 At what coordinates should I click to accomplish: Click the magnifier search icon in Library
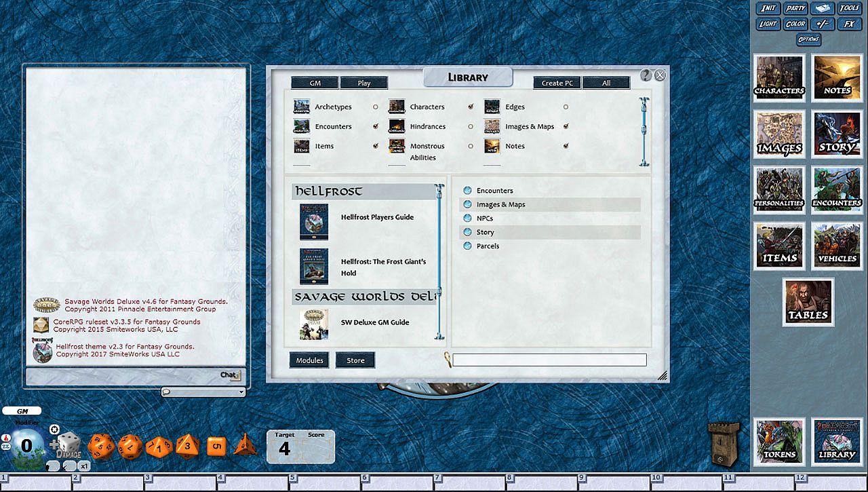[x=448, y=358]
